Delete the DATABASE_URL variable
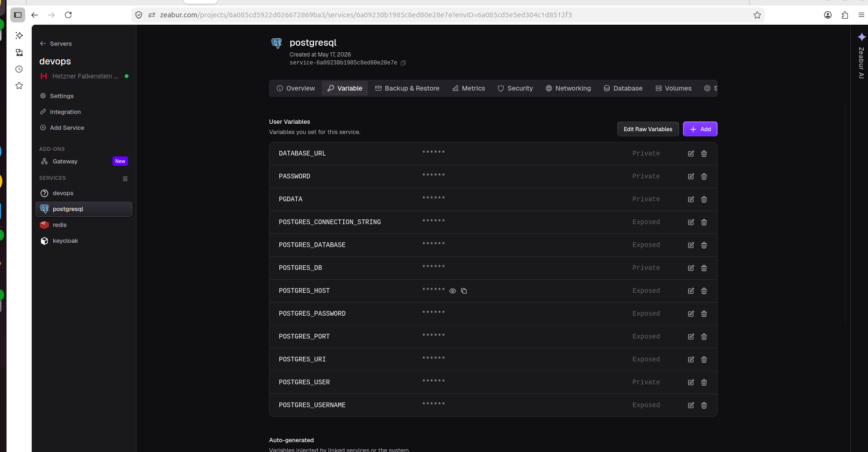Screen dimensions: 868x452 point(704,154)
